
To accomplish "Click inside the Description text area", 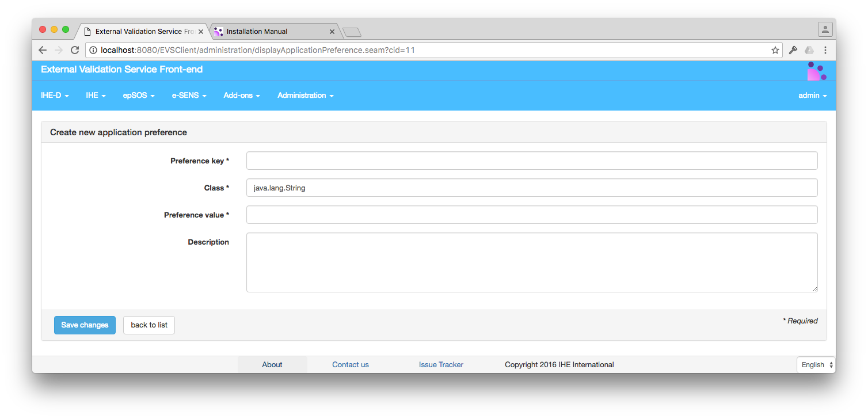I will (x=531, y=262).
